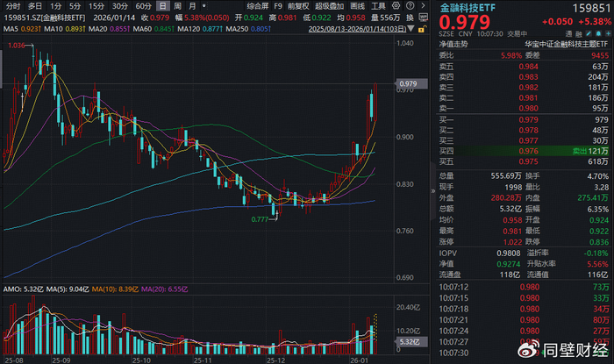Click the F9 toolbar button
The width and height of the screenshot is (614, 364).
tap(278, 6)
